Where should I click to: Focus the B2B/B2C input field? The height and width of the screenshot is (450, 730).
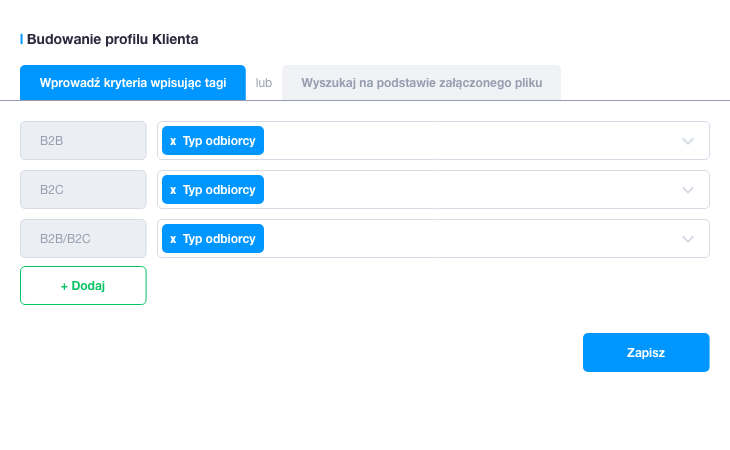click(x=83, y=238)
